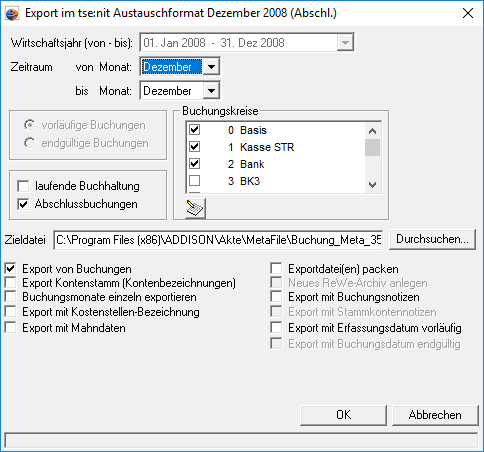
Task: Click the Buchungskreise edit icon under the list
Action: tap(195, 208)
